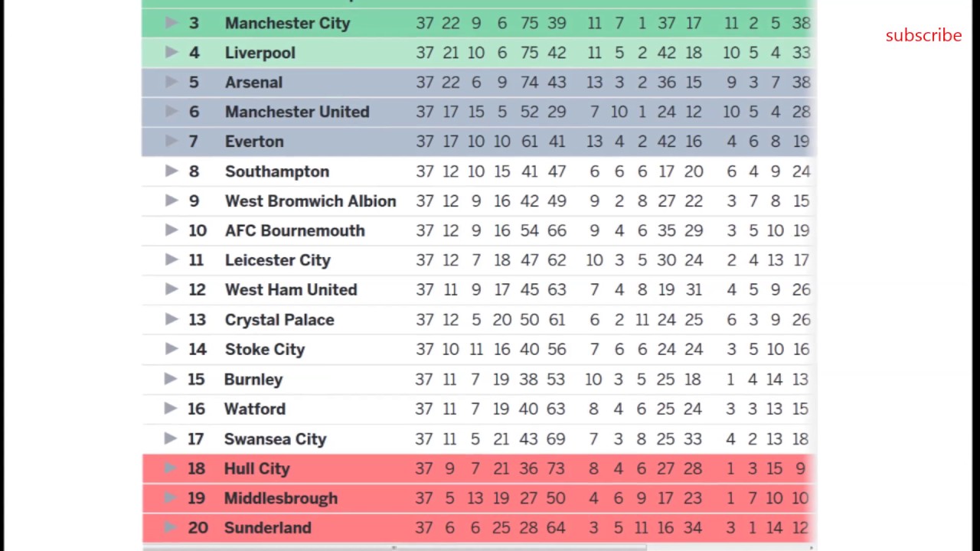Viewport: 980px width, 551px height.
Task: Click the triangle icon next to Manchester United
Action: [171, 112]
